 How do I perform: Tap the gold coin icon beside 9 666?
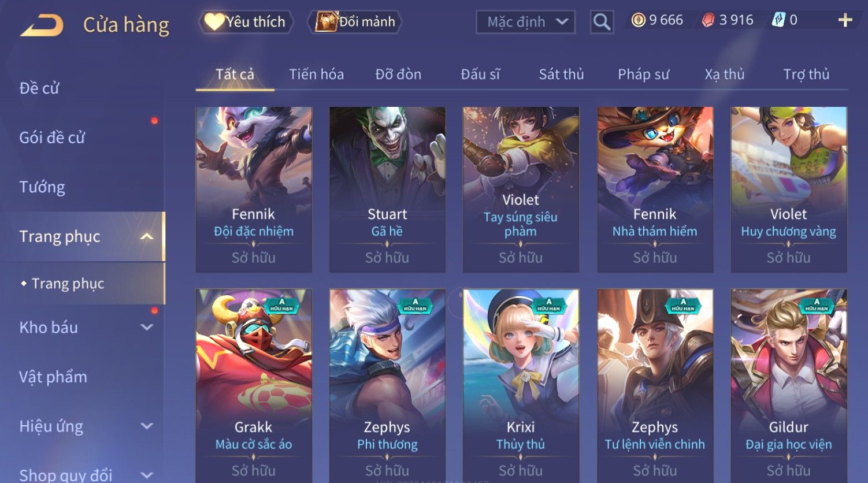point(638,20)
